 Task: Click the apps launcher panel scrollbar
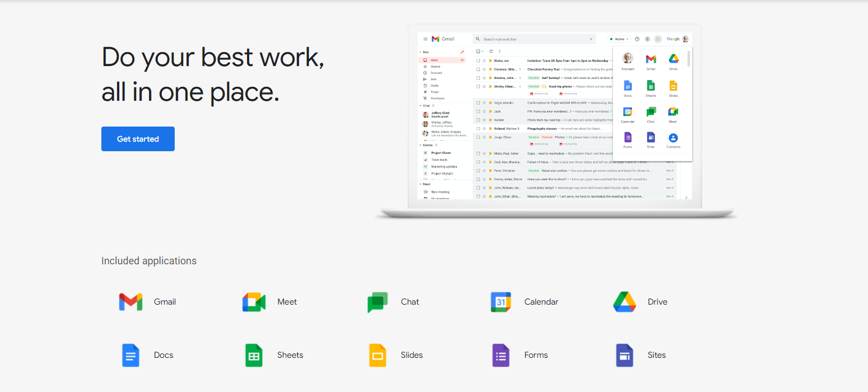tap(688, 58)
